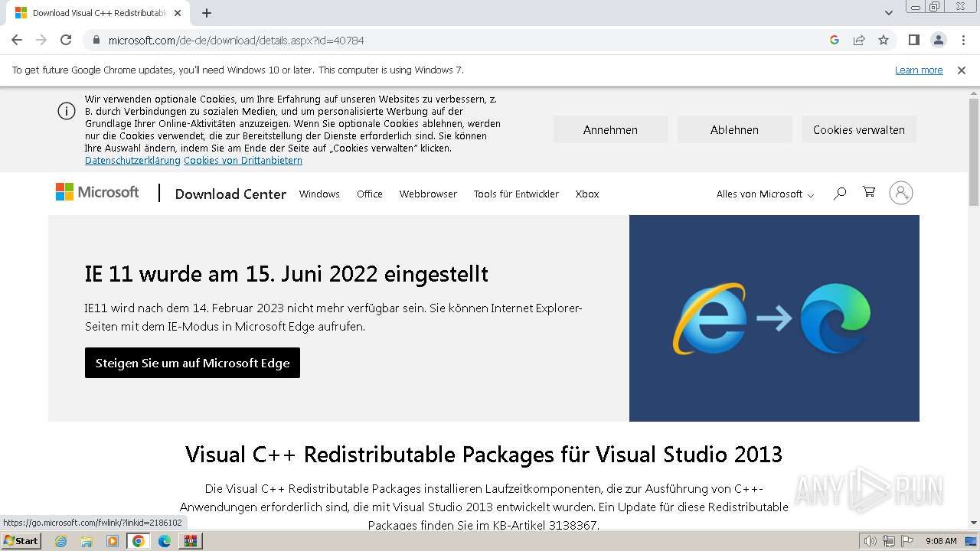Click Steigen Sie um auf Microsoft Edge
Screen dimensions: 980x551
pyautogui.click(x=192, y=363)
